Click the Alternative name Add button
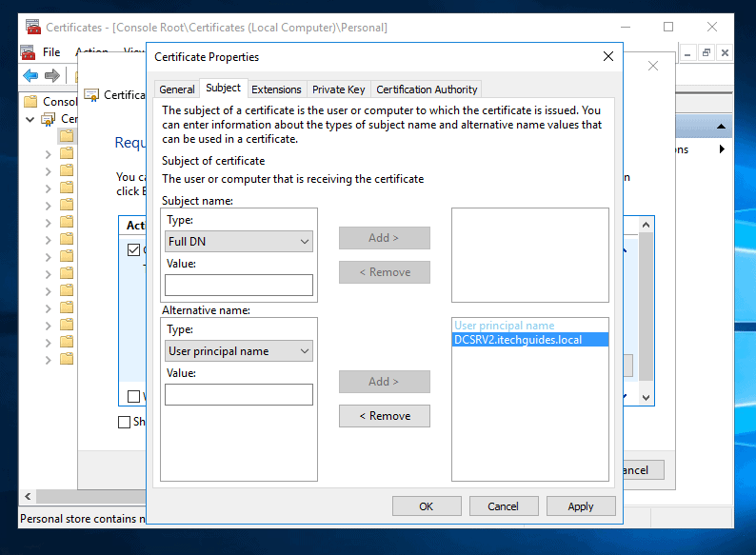The height and width of the screenshot is (555, 756). [x=385, y=382]
